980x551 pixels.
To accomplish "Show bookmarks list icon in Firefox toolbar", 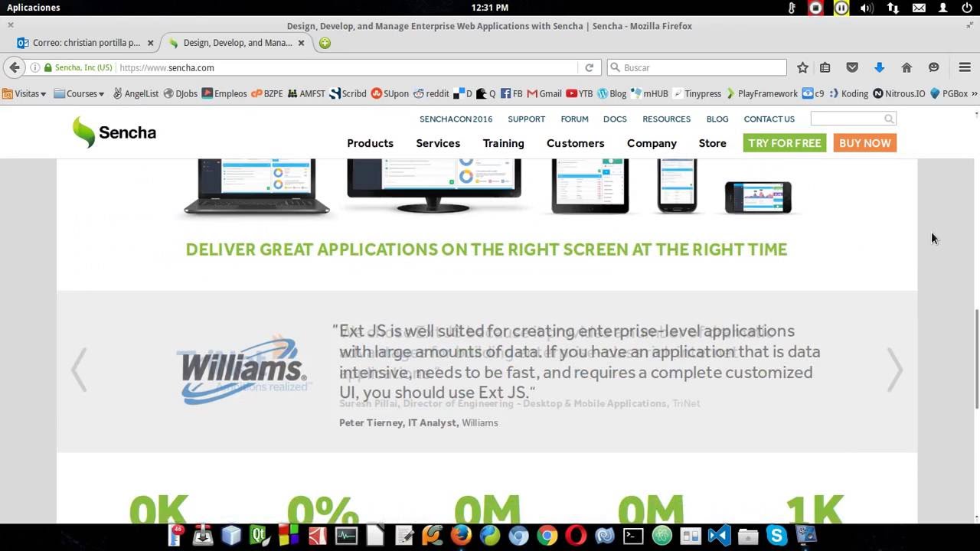I will tap(825, 67).
